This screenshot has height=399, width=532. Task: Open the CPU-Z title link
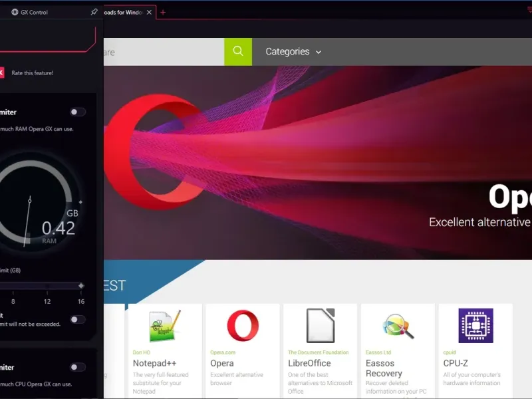[456, 363]
